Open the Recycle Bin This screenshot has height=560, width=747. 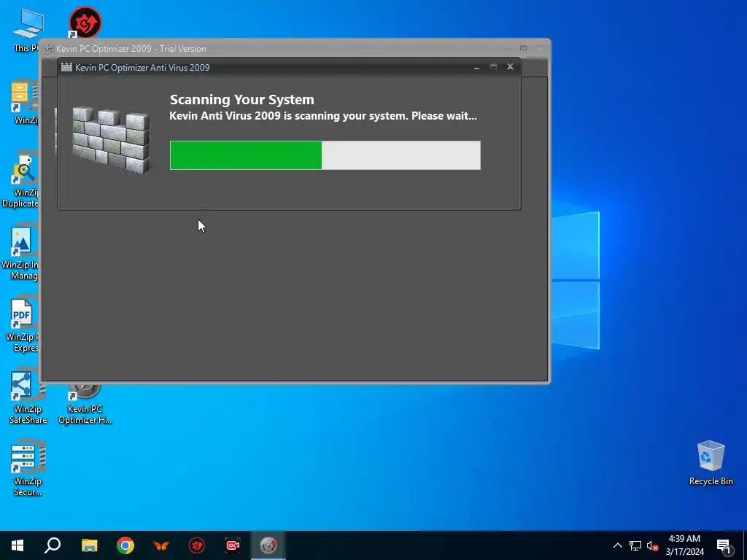[x=711, y=463]
